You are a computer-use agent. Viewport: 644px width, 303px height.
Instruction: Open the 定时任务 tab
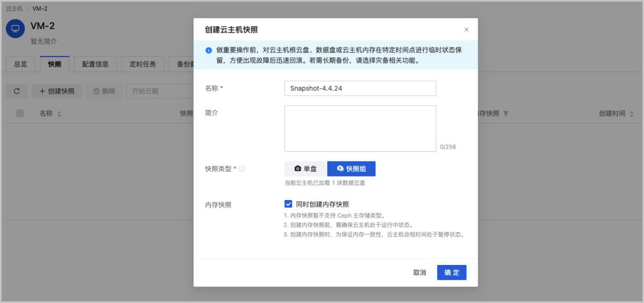143,64
